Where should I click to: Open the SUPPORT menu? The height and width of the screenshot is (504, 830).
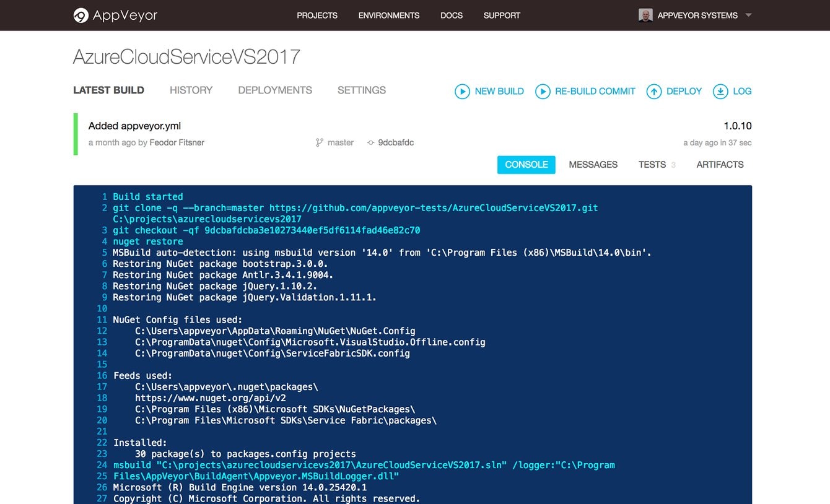click(x=502, y=15)
